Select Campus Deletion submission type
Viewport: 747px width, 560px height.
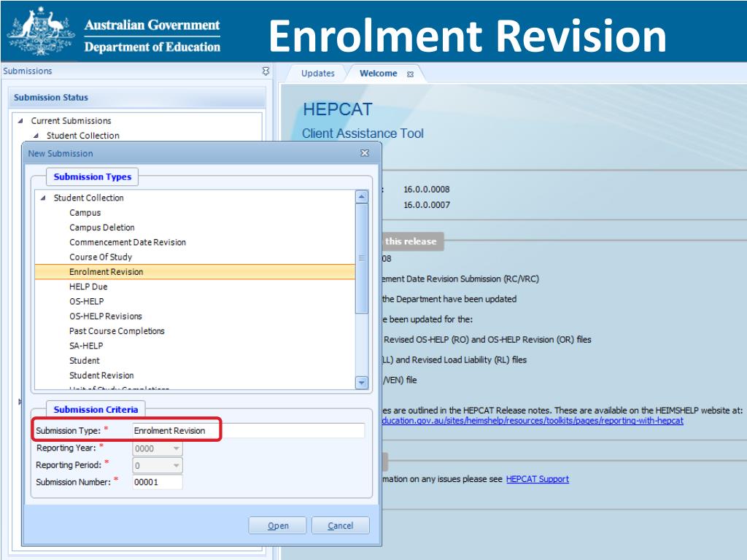coord(102,227)
